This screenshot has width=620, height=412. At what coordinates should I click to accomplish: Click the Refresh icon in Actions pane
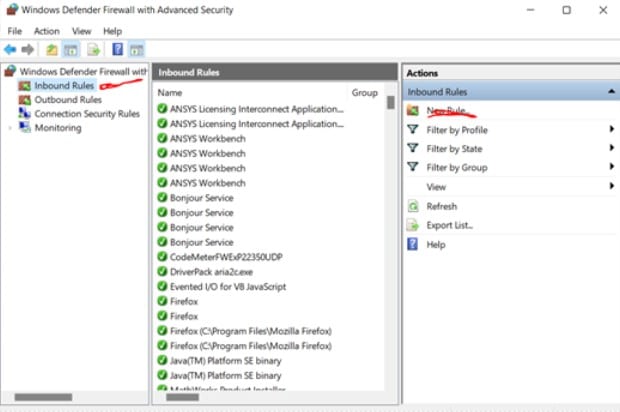tap(412, 206)
